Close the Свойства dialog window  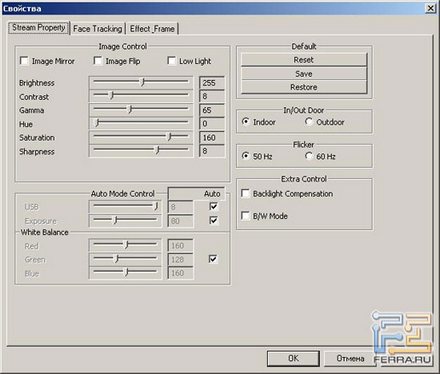pyautogui.click(x=430, y=8)
